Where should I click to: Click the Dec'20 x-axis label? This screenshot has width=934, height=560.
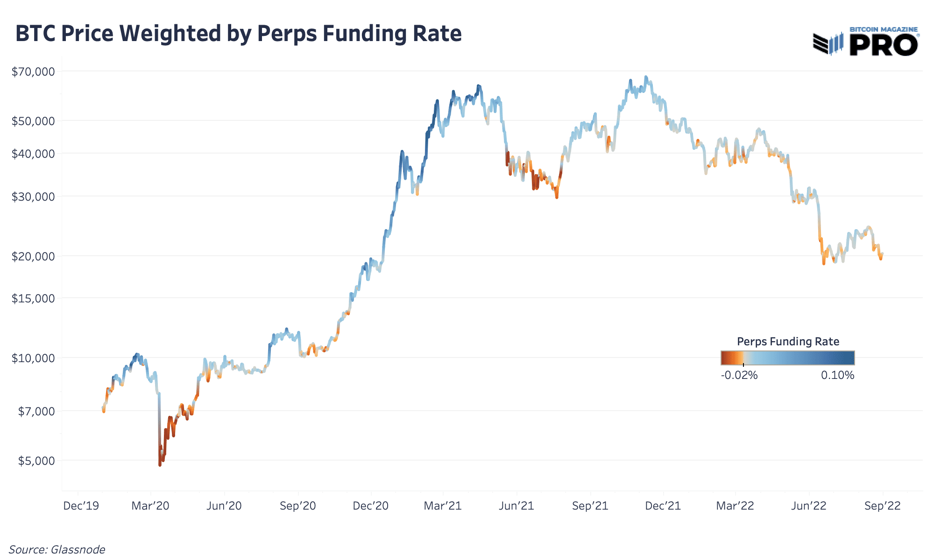point(371,506)
